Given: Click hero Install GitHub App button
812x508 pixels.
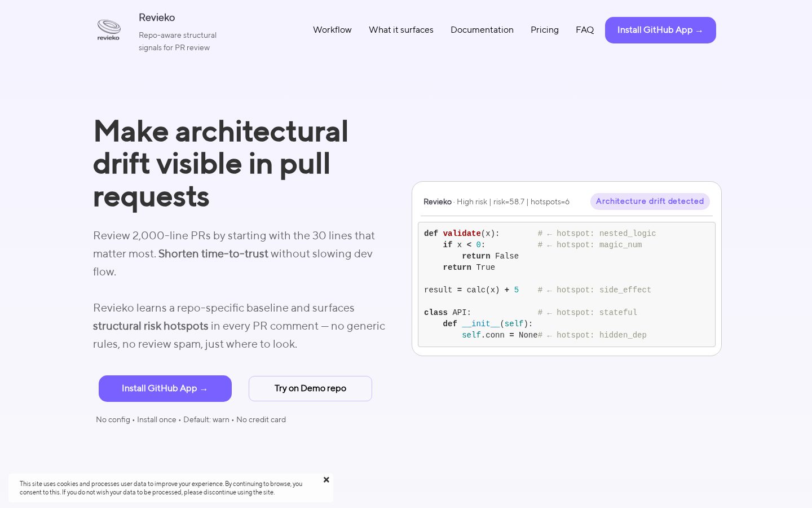Looking at the screenshot, I should (x=165, y=388).
